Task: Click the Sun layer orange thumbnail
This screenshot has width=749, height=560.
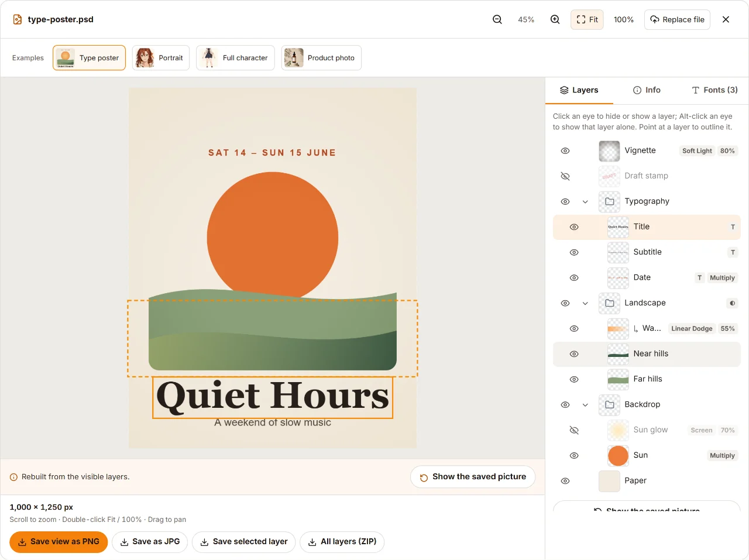Action: click(618, 456)
